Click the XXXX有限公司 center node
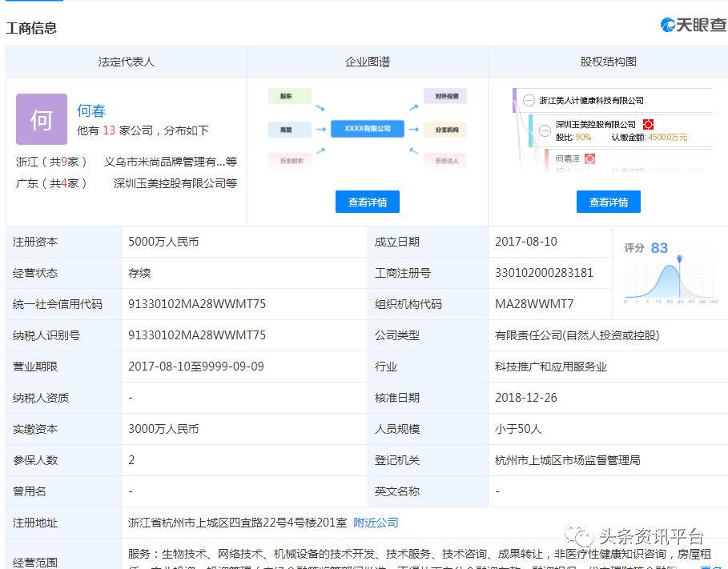 (368, 129)
